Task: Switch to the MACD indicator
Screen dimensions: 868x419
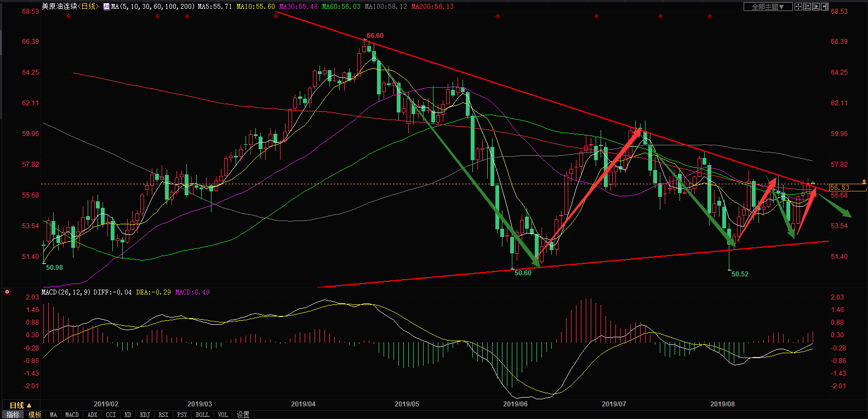Action: (72, 415)
